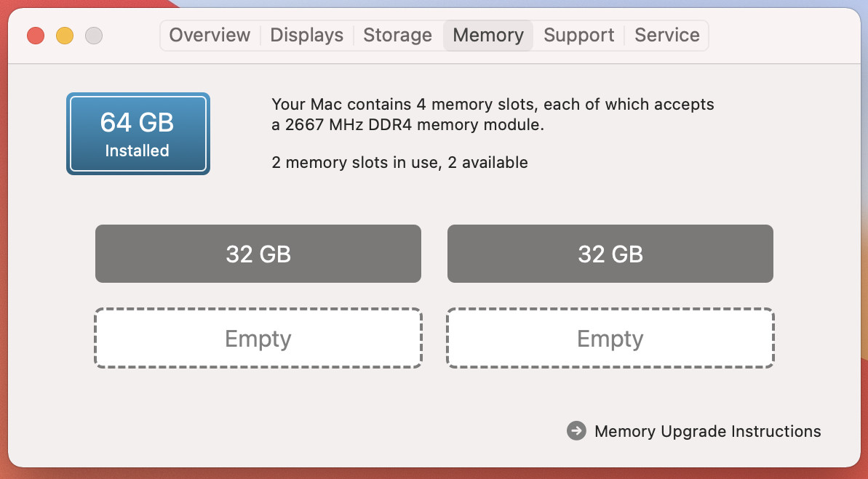Open the Service tab

667,36
